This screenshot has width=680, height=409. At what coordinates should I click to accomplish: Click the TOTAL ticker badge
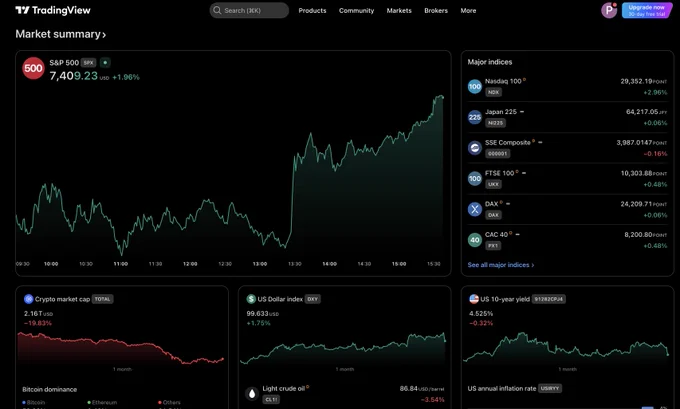102,299
